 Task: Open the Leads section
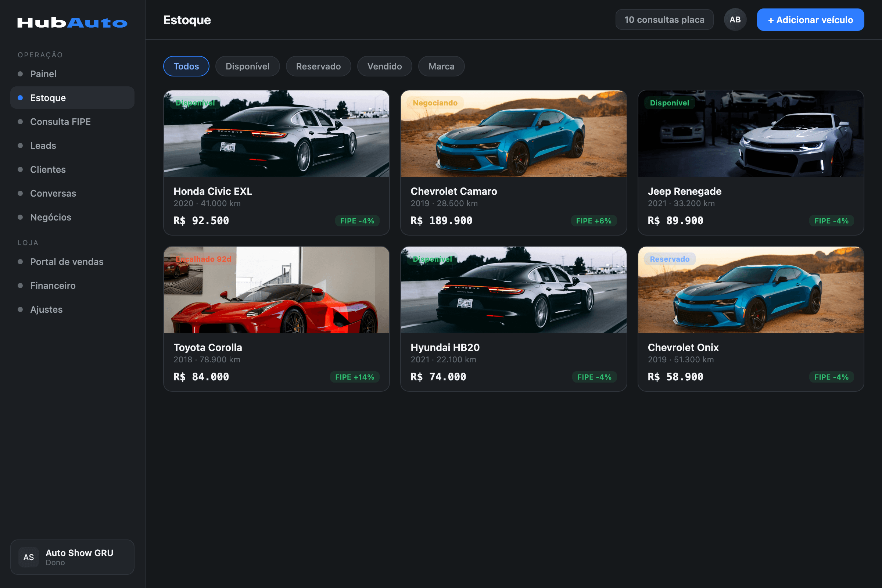pyautogui.click(x=72, y=146)
